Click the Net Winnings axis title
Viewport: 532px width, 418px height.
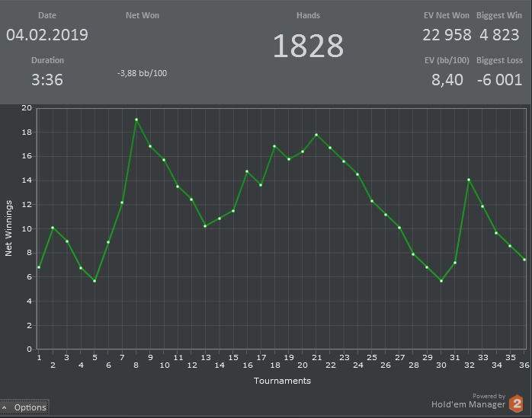tap(8, 228)
